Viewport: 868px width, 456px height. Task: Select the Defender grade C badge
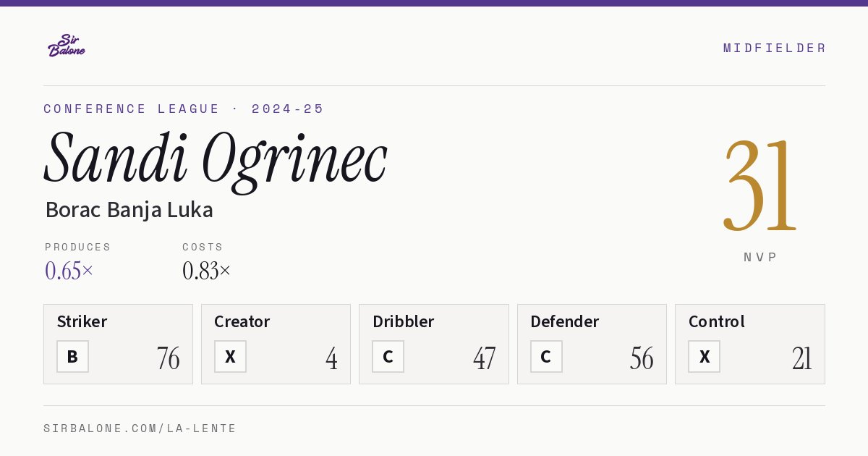[x=546, y=357]
